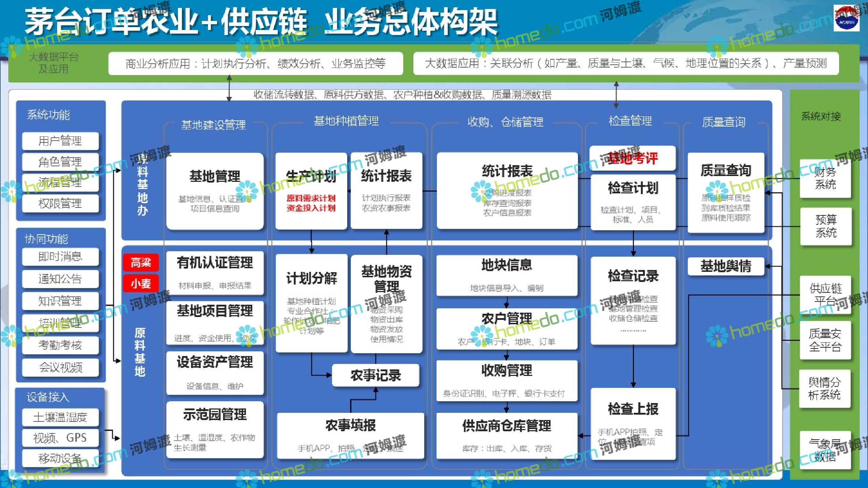
Task: Click the 基地种植管理 统计报表 card
Action: (386, 191)
